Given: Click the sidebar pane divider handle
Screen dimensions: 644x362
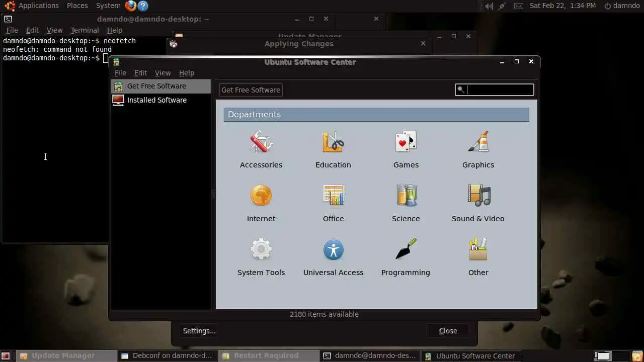Looking at the screenshot, I should [213, 195].
